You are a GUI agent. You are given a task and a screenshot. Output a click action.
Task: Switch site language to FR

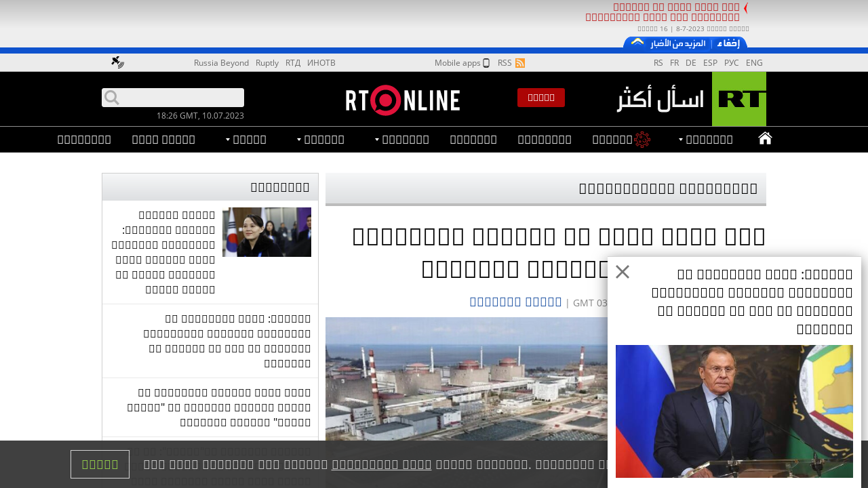pos(675,63)
